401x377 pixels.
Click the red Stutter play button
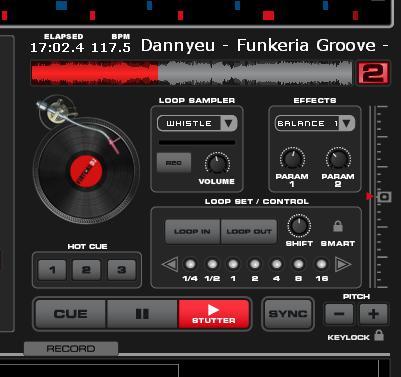pyautogui.click(x=214, y=314)
